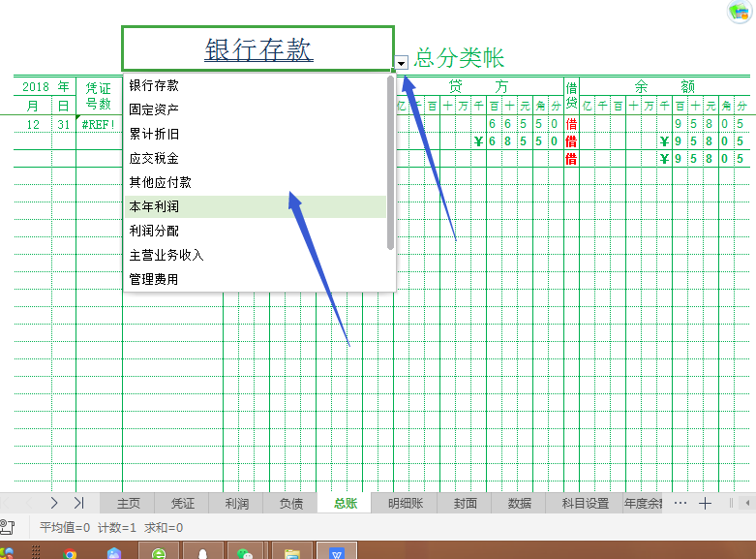Select 管理费用 in the dropdown list
Image resolution: width=756 pixels, height=559 pixels.
point(255,279)
